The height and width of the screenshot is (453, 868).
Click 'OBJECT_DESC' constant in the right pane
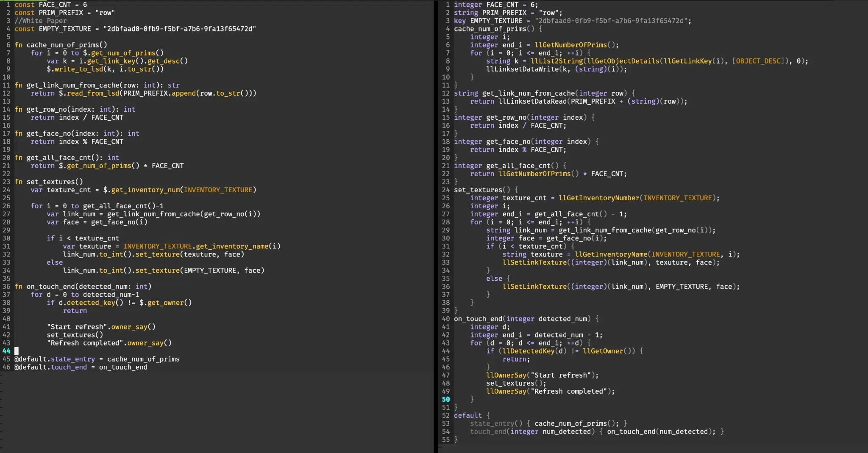(x=759, y=61)
